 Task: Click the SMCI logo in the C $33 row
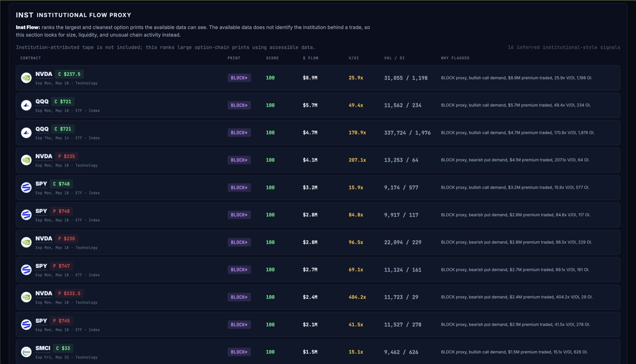[x=26, y=352]
